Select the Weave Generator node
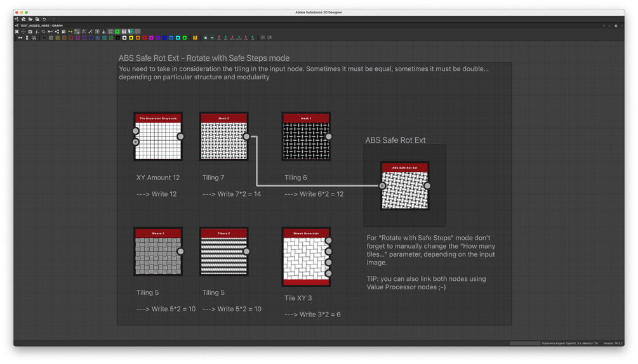Screen dimensions: 638x364 pos(306,257)
